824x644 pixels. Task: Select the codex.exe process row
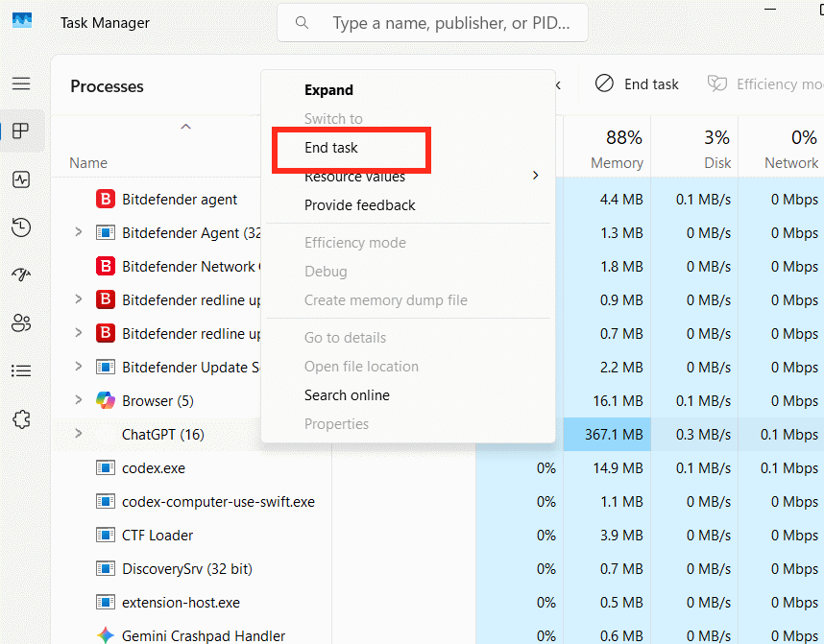[438, 468]
